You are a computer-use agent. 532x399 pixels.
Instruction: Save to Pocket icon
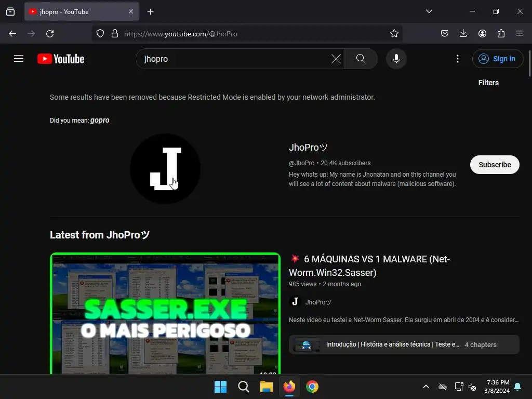(445, 34)
